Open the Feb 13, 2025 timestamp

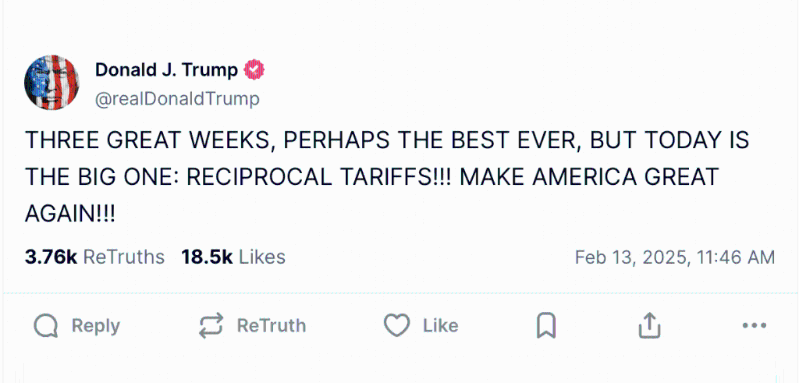[675, 257]
